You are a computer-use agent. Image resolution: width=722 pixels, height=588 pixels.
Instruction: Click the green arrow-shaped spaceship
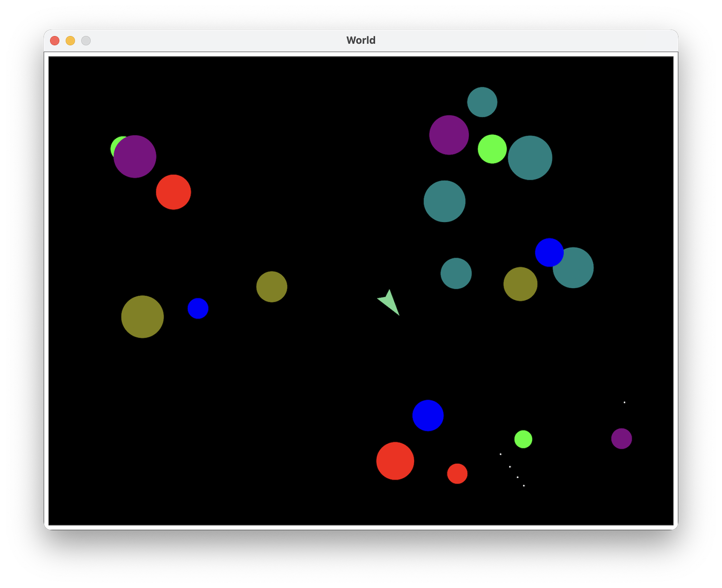click(x=389, y=303)
